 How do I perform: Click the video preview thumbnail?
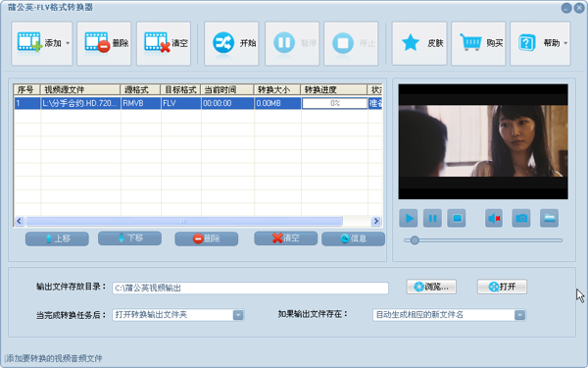pos(483,141)
